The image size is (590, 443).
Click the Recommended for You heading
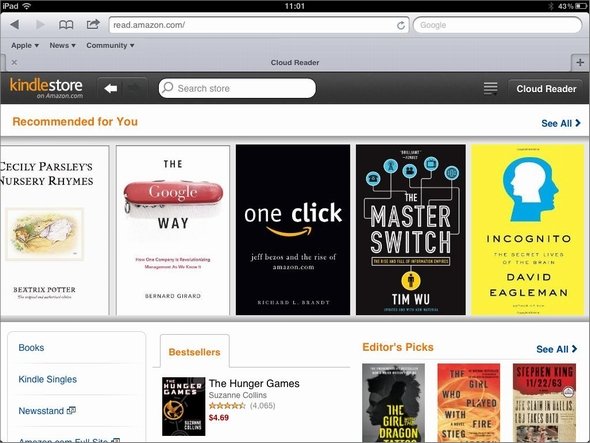pos(75,122)
